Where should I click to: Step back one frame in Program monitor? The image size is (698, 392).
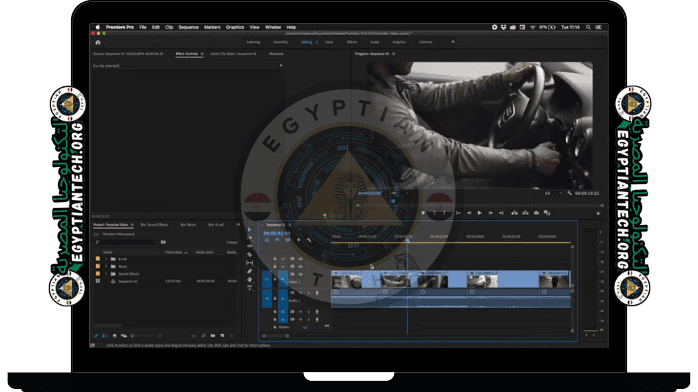469,213
